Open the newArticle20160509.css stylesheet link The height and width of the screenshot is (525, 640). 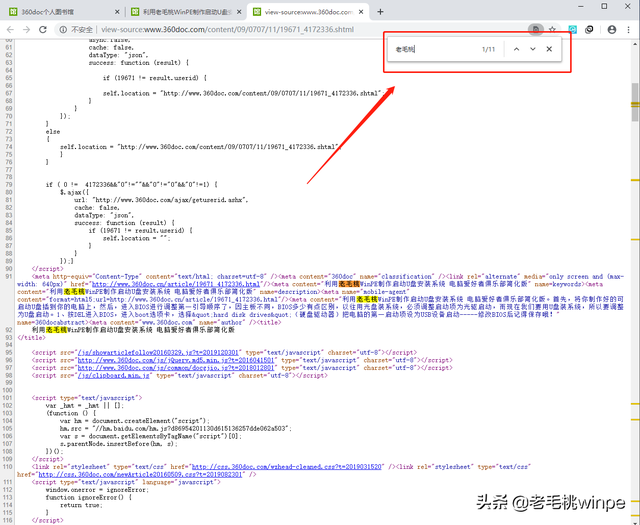[142, 474]
